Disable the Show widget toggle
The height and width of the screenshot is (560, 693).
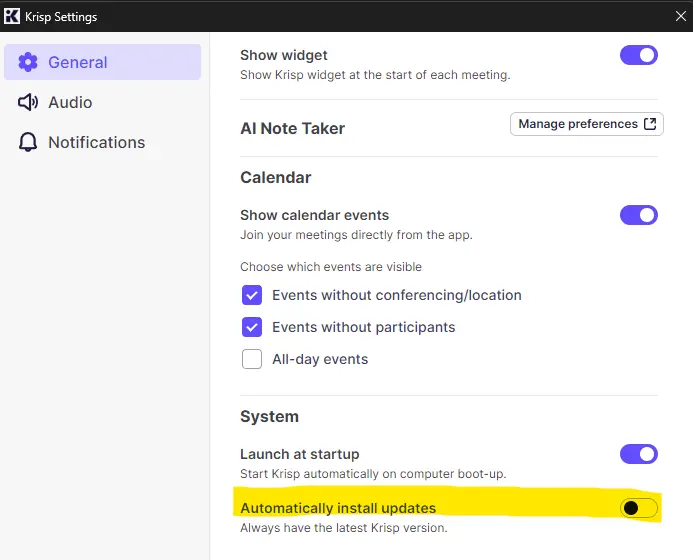click(639, 55)
